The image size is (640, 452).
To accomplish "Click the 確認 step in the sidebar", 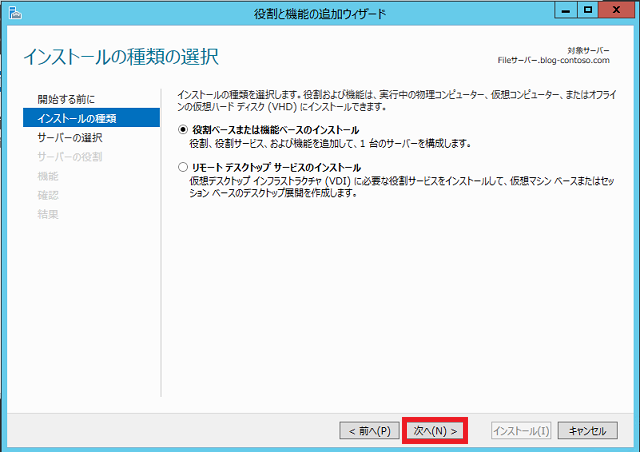I will point(48,195).
